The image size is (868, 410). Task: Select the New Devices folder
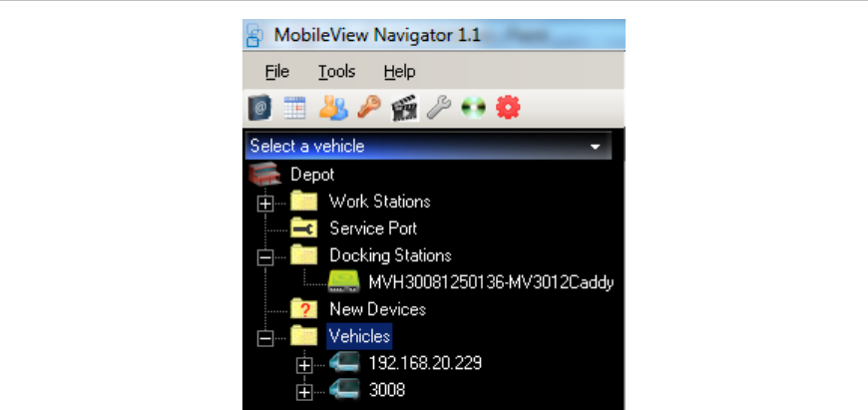click(377, 309)
